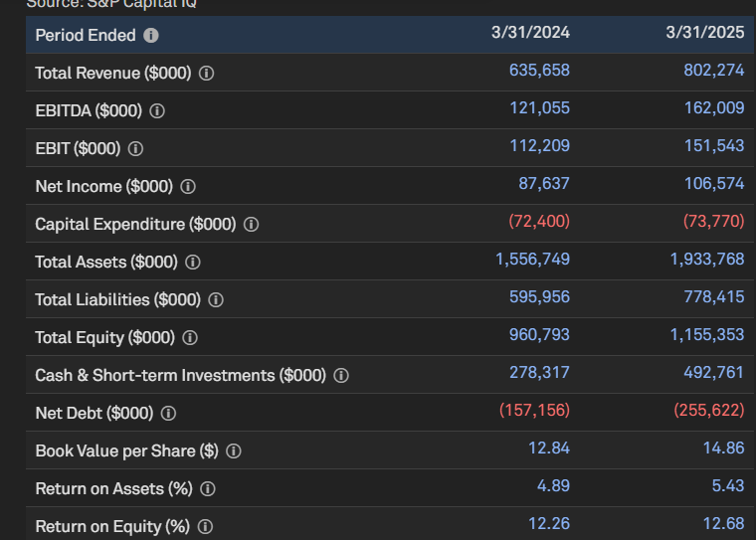Click Return on Equity value 12.68
Viewport: 756px width, 540px height.
tap(724, 524)
